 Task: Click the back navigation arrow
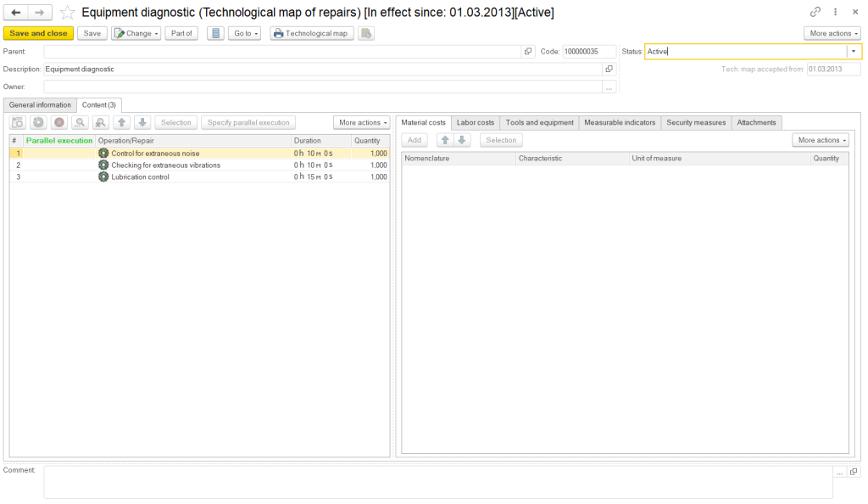click(16, 12)
